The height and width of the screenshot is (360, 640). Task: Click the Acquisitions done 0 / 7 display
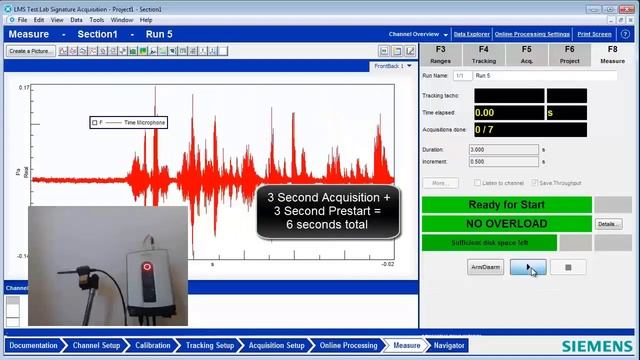tap(531, 130)
